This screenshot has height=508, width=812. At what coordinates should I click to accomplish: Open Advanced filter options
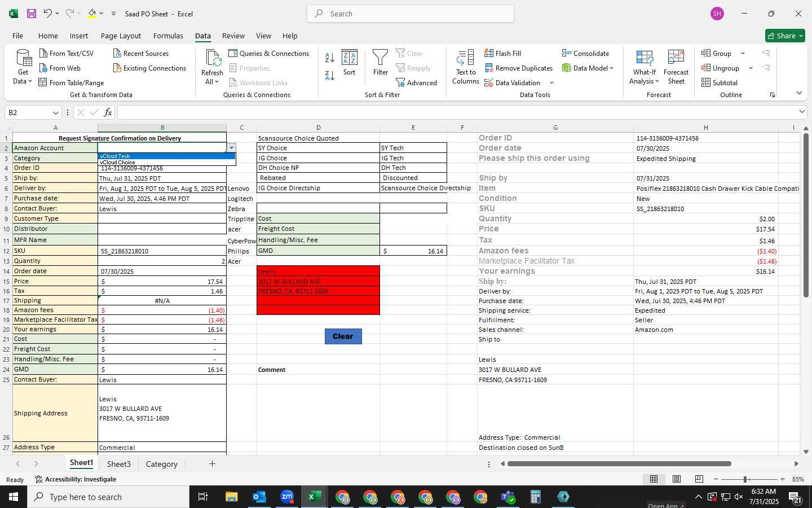pos(416,82)
